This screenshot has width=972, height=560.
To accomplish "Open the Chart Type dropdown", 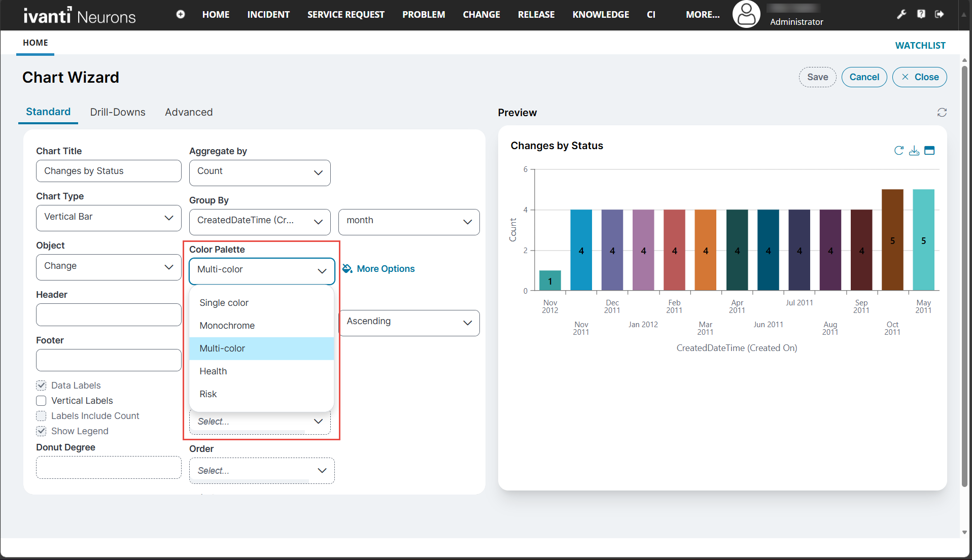I will (109, 218).
